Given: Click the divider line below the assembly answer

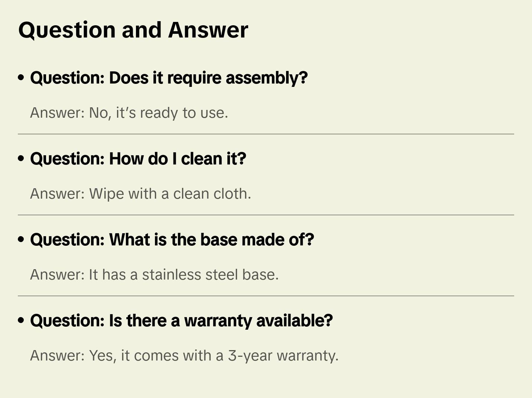Looking at the screenshot, I should [266, 134].
